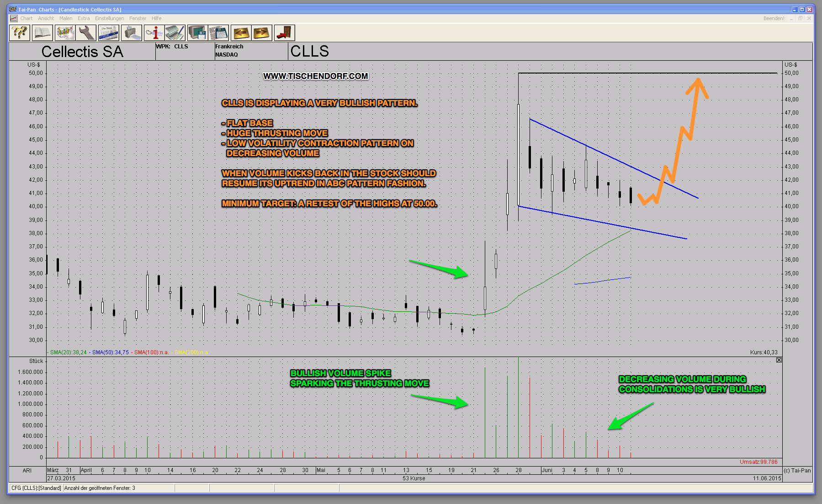The width and height of the screenshot is (822, 504).
Task: Click the Beenden! button
Action: 774,18
